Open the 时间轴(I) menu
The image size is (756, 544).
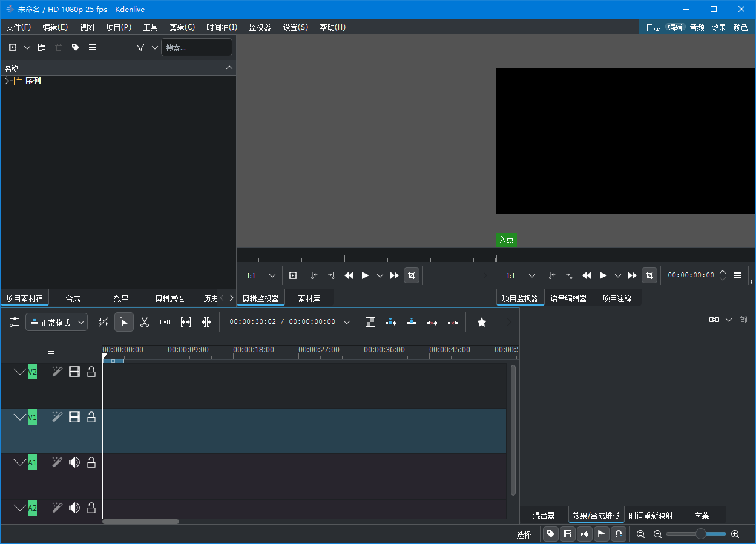pyautogui.click(x=222, y=27)
